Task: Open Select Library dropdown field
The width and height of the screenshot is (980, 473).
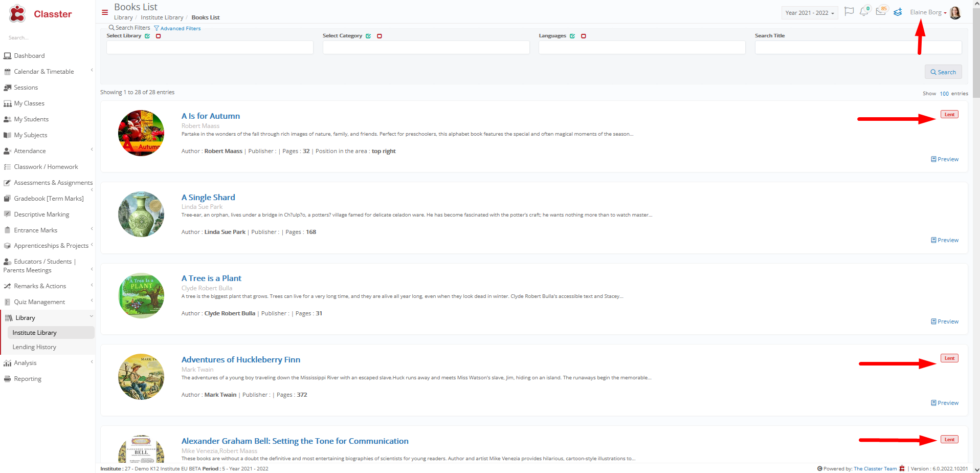Action: coord(210,48)
